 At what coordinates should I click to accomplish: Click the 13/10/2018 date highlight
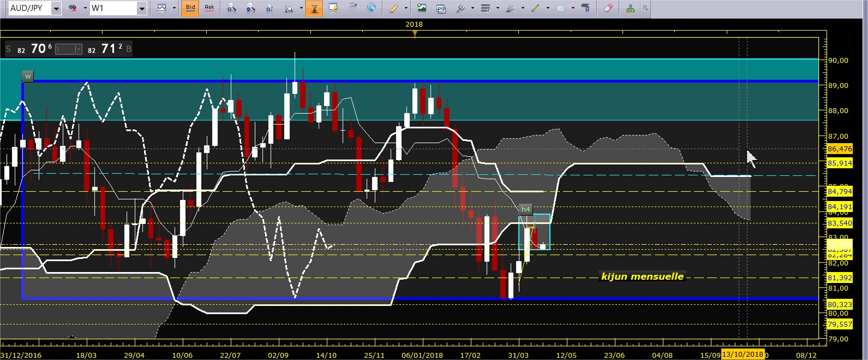(x=743, y=355)
